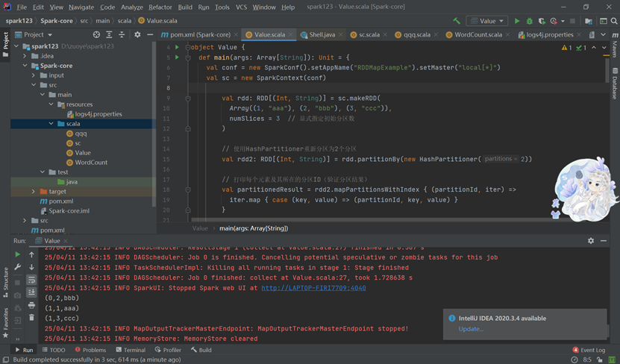Open Run panel settings gear

[591, 241]
